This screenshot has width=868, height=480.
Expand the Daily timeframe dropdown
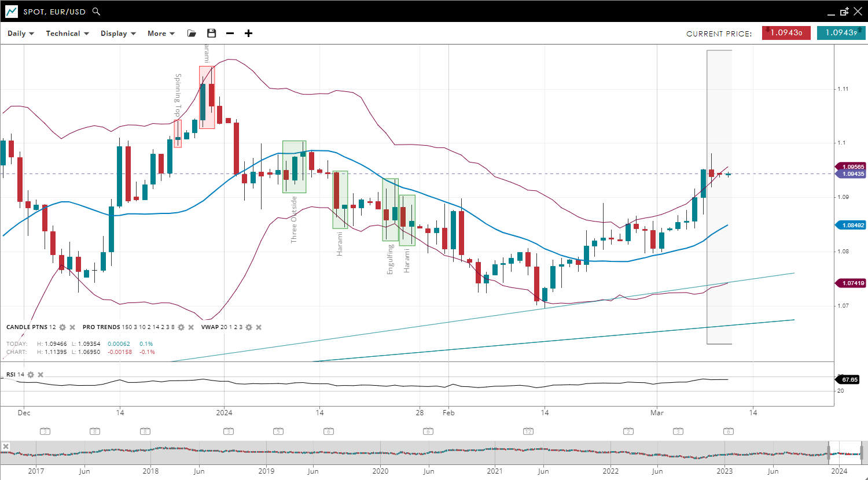[21, 34]
